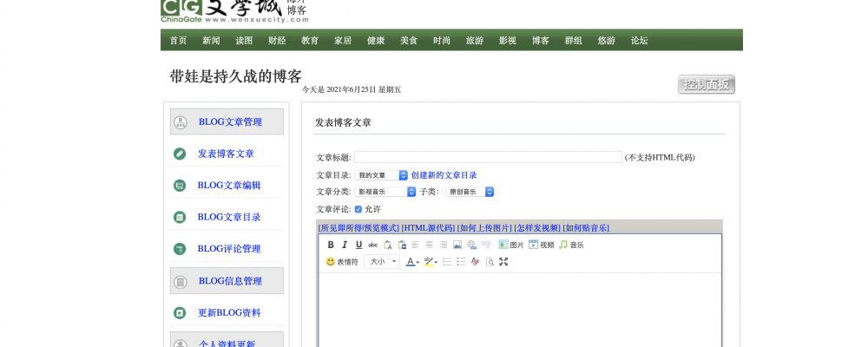
Task: Open the 文章目录 dropdown (我的文章)
Action: pos(381,175)
